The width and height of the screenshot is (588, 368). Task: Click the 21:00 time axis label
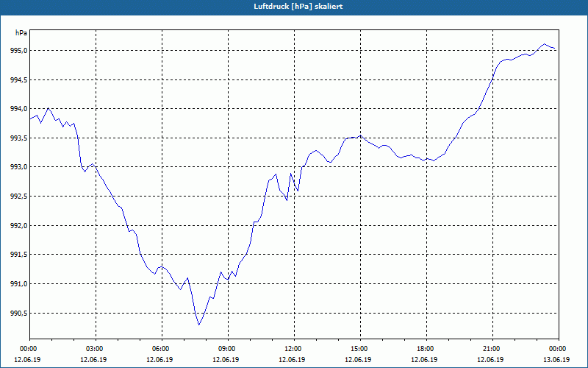[x=492, y=349]
